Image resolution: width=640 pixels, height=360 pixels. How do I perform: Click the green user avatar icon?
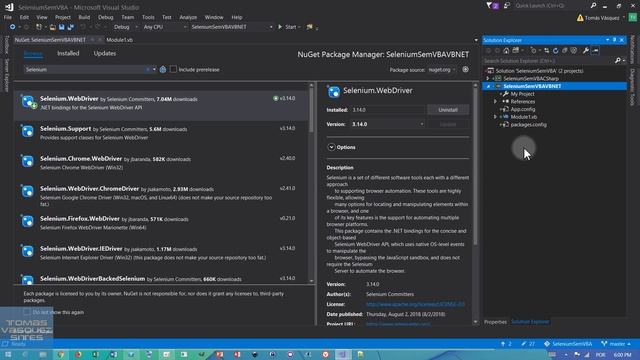[x=633, y=18]
